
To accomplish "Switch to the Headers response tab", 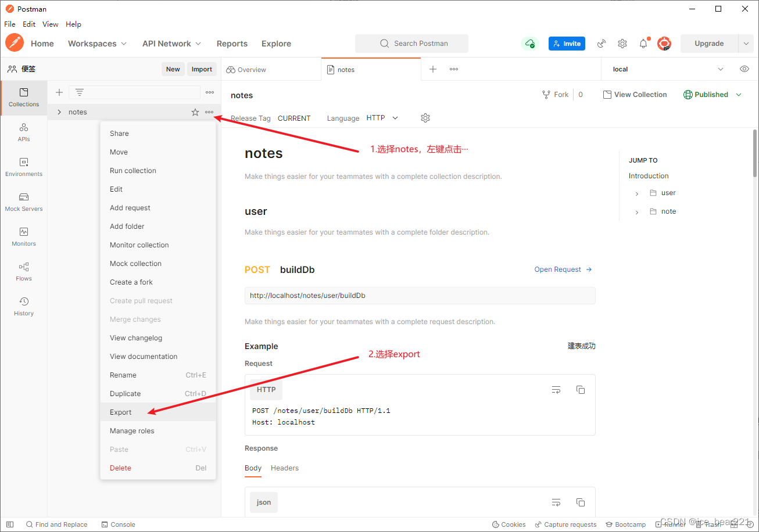I will 285,468.
